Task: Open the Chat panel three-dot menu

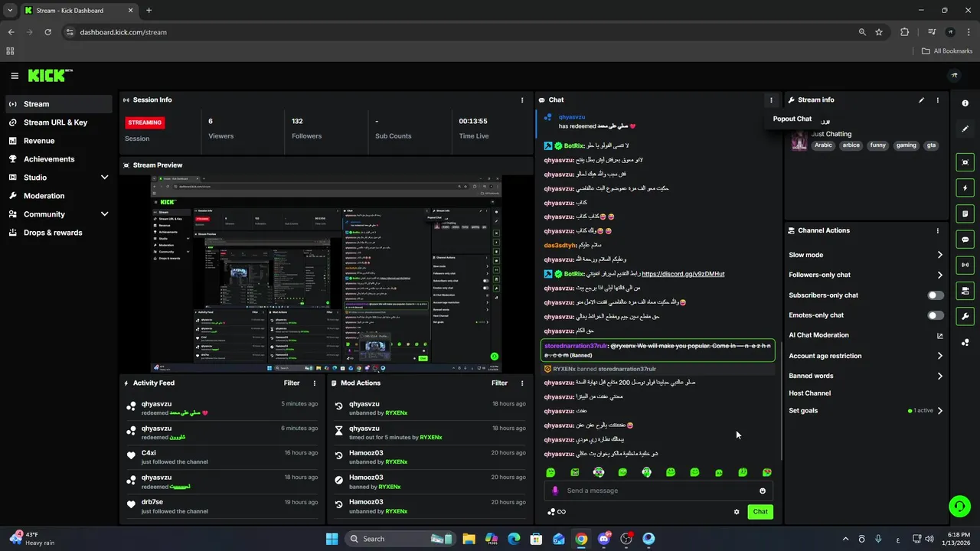Action: [x=771, y=100]
